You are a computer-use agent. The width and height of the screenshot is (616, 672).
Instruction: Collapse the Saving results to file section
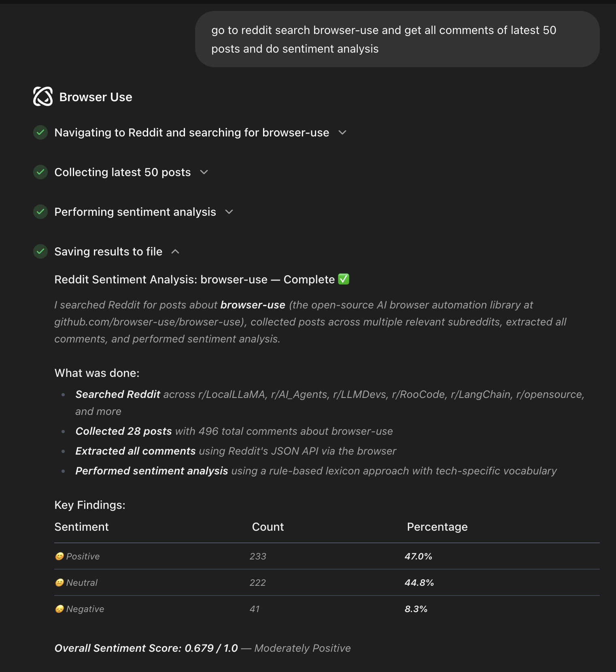click(x=176, y=251)
